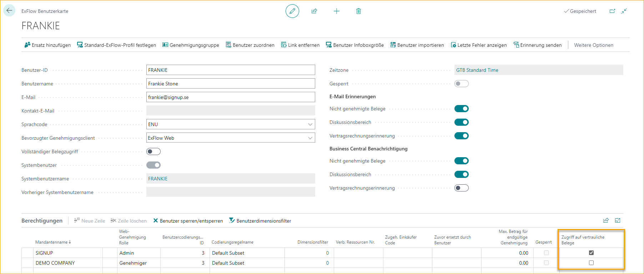644x274 pixels.
Task: Click Ersatz hinzufügen
Action: [x=47, y=45]
